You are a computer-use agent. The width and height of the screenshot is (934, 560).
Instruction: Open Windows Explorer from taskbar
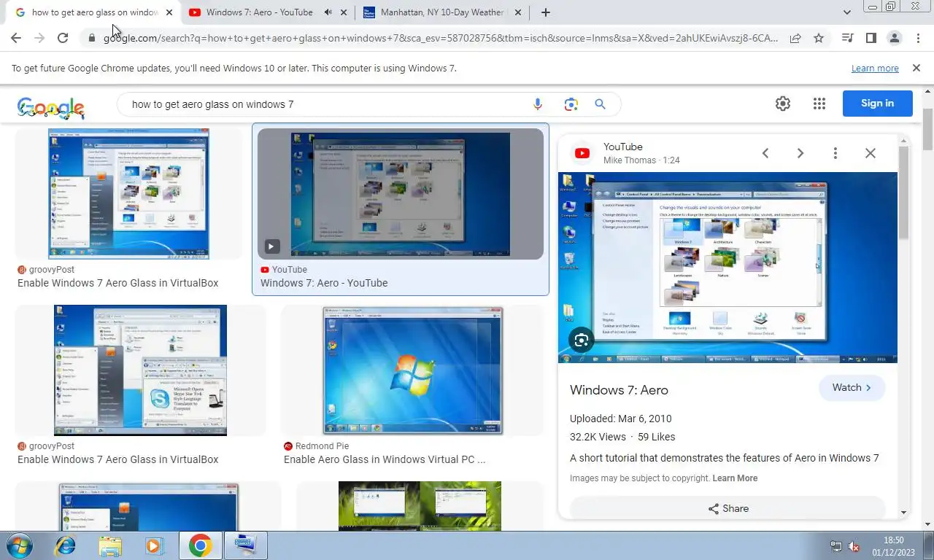click(x=110, y=545)
